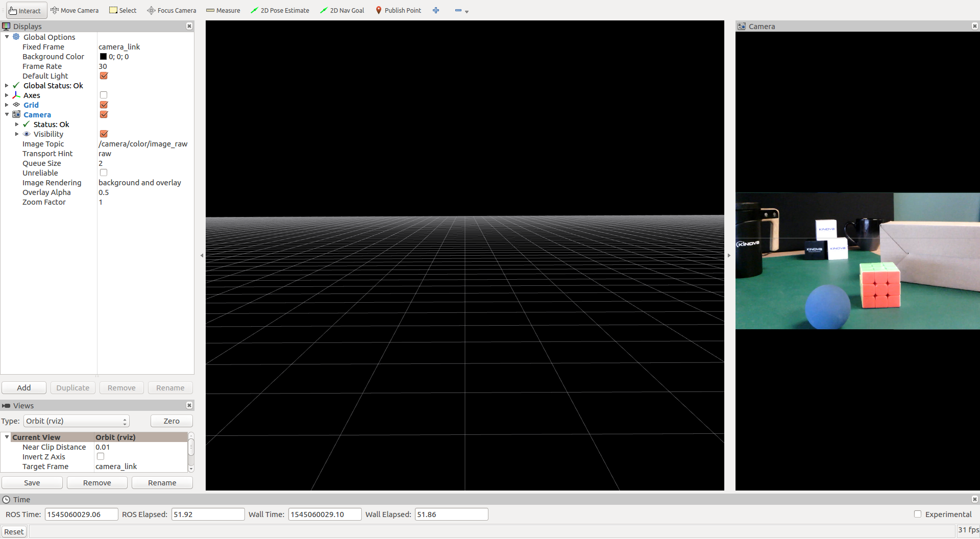Screen dimensions: 980x539
Task: Click the Rename display button
Action: coord(170,387)
